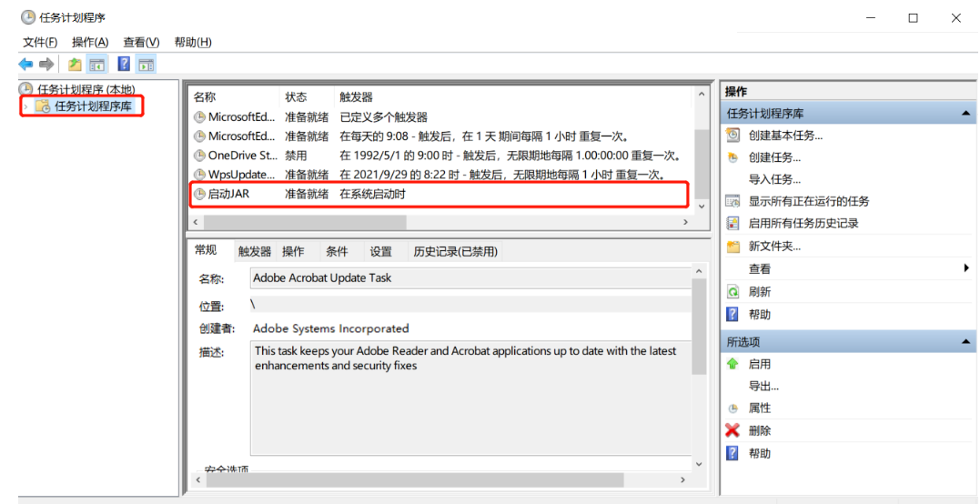Click the 创建基本任务 icon in Actions
Screen dimensions: 980x504
pos(732,135)
